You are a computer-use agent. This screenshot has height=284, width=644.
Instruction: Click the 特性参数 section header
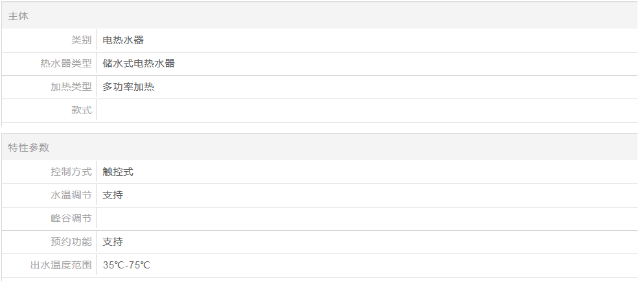pyautogui.click(x=29, y=148)
